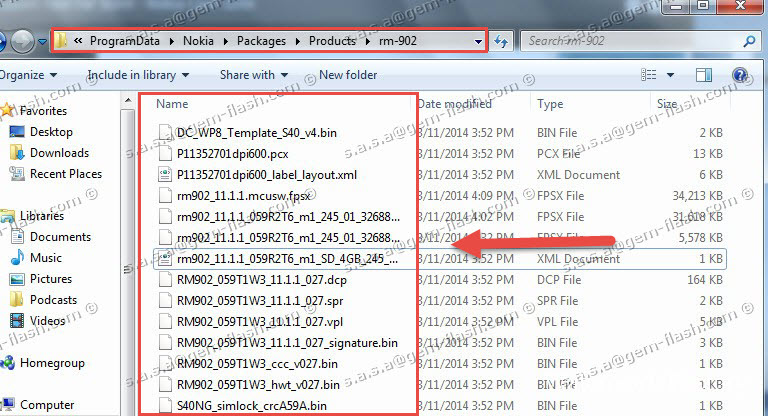The image size is (768, 416).
Task: Select file P11352701dpi600_label_layout.xml
Action: pos(267,175)
